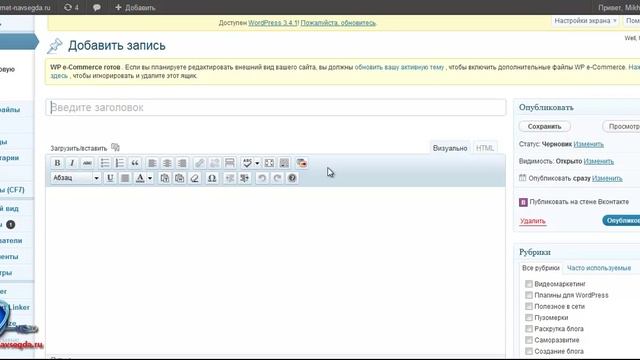
Task: Check the Плагины для WordPress category
Action: coord(529,295)
